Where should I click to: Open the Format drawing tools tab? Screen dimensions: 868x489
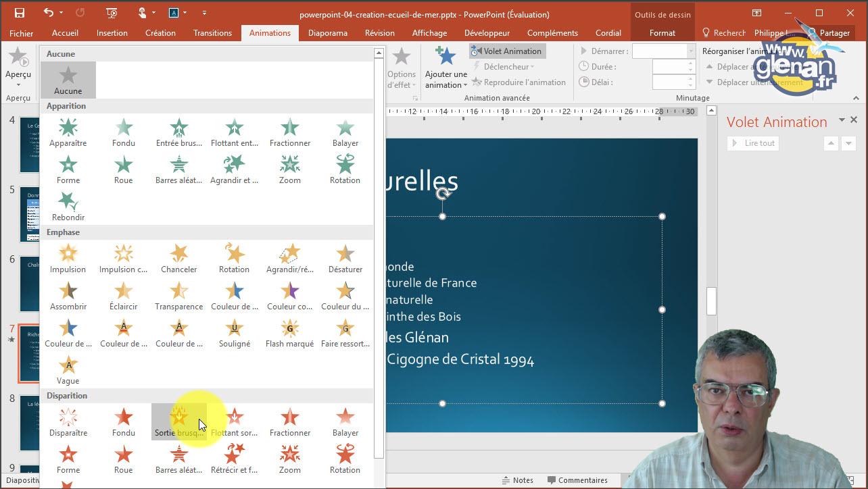tap(662, 33)
